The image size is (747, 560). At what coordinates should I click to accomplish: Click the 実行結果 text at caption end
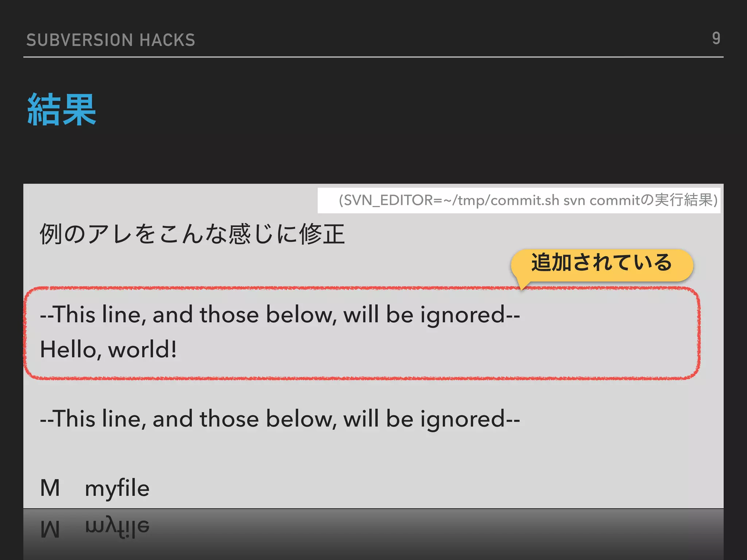(x=683, y=200)
